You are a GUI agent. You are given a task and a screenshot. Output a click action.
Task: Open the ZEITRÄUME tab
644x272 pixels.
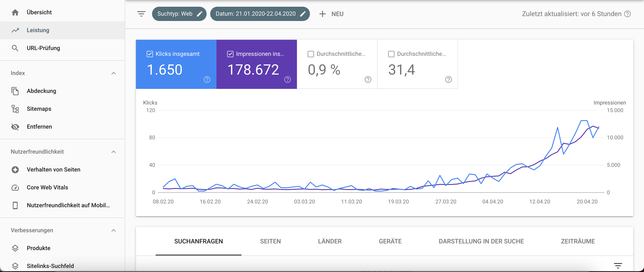[x=578, y=241]
